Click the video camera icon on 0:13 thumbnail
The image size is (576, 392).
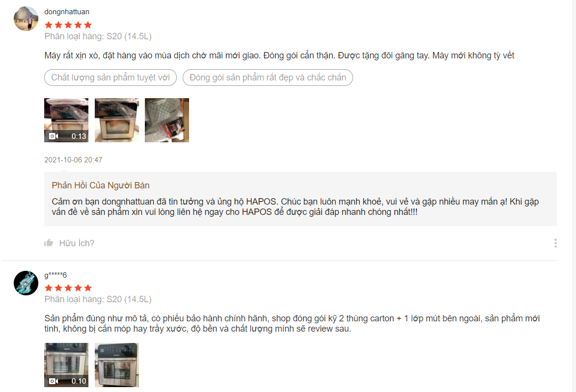53,136
